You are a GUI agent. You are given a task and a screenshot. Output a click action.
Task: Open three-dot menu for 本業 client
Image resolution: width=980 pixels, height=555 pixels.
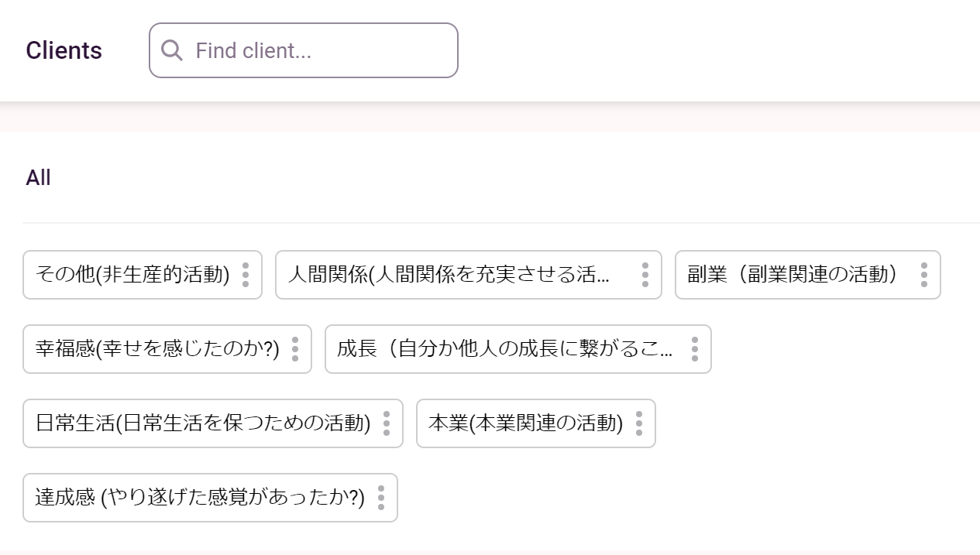click(639, 423)
